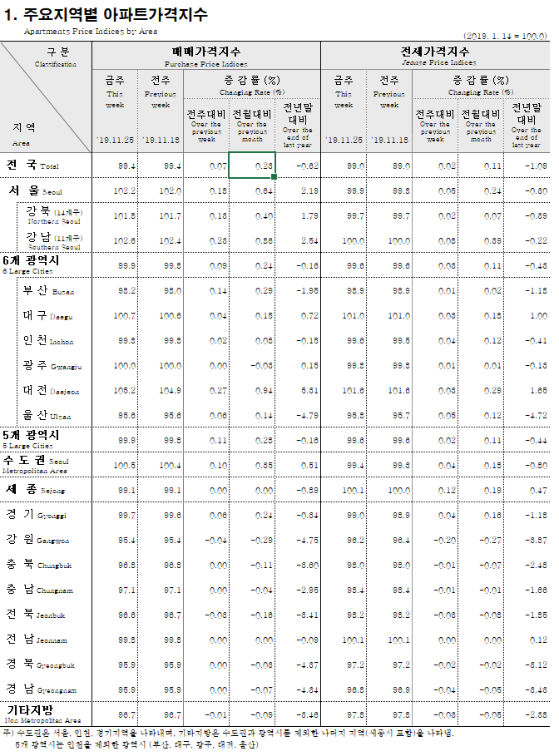This screenshot has height=756, width=559.
Task: Click the '인천 Incheon' row label
Action: (48, 340)
